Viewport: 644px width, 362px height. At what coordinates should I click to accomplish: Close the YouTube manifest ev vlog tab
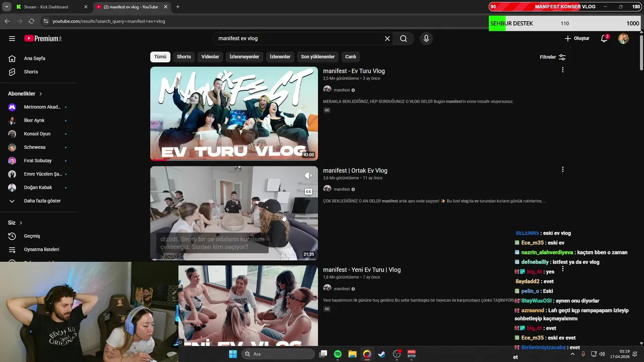pos(166,7)
